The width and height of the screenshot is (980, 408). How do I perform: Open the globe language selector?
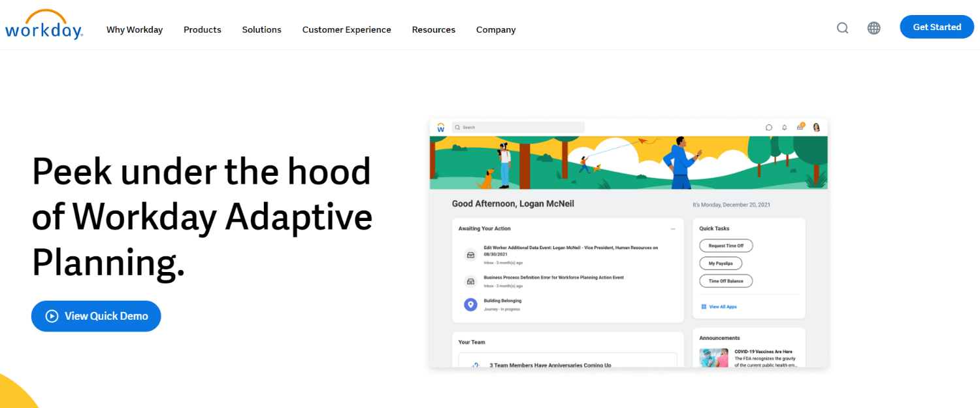874,28
